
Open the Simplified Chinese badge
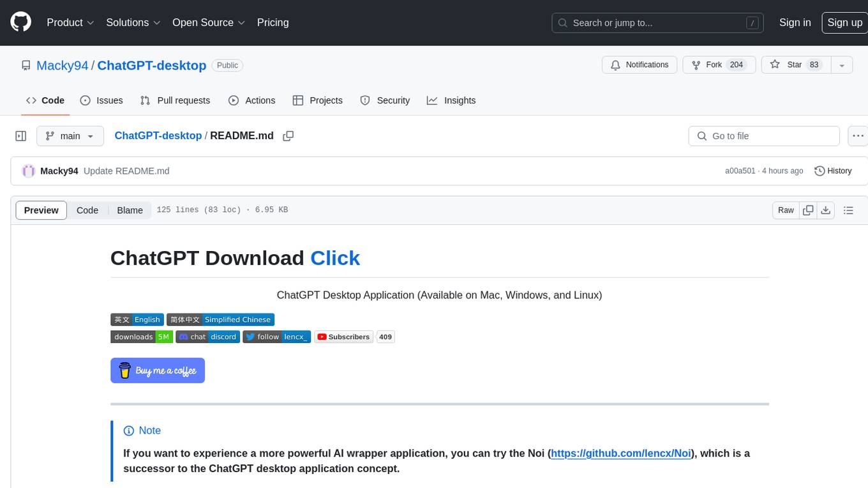click(220, 319)
